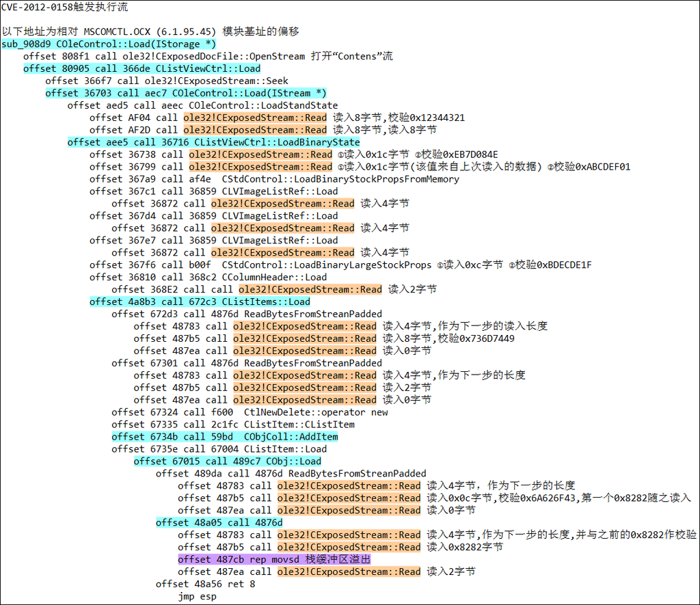Viewport: 700px width, 605px height.
Task: Click the COleControl::LoadStandState call line
Action: [x=202, y=105]
